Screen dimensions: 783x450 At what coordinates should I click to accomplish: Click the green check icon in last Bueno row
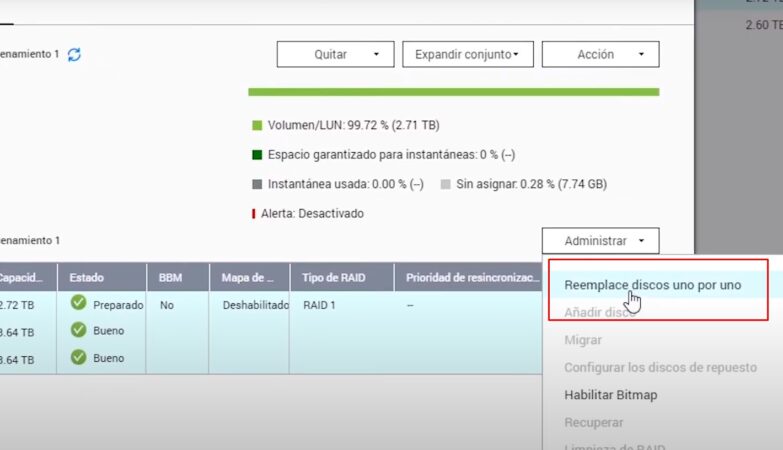coord(78,357)
